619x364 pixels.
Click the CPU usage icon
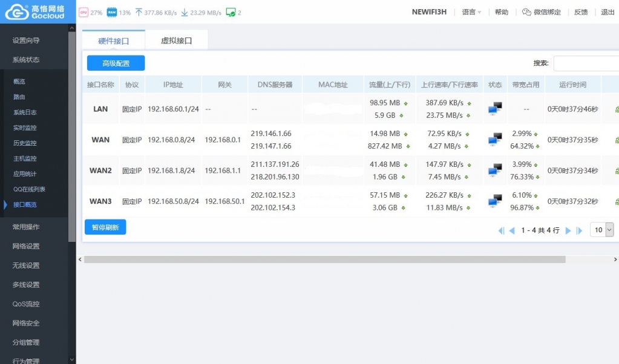point(84,12)
